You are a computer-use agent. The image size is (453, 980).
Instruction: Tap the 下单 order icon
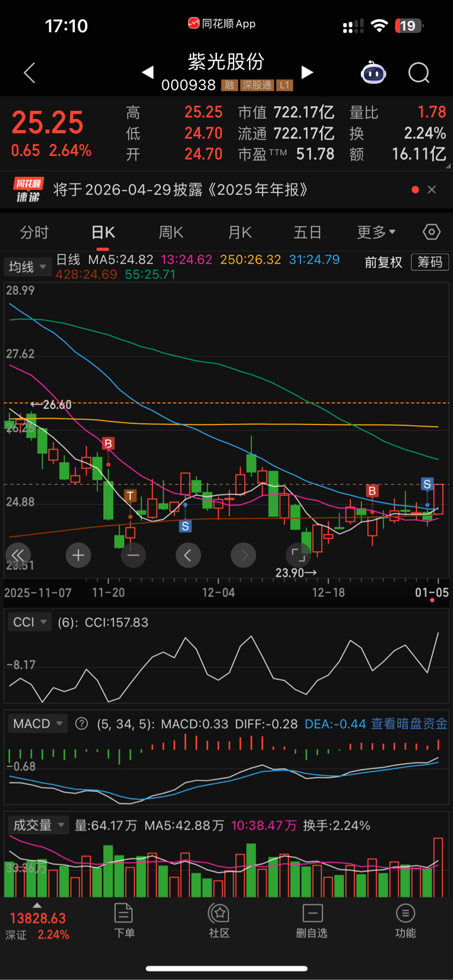pos(124,920)
